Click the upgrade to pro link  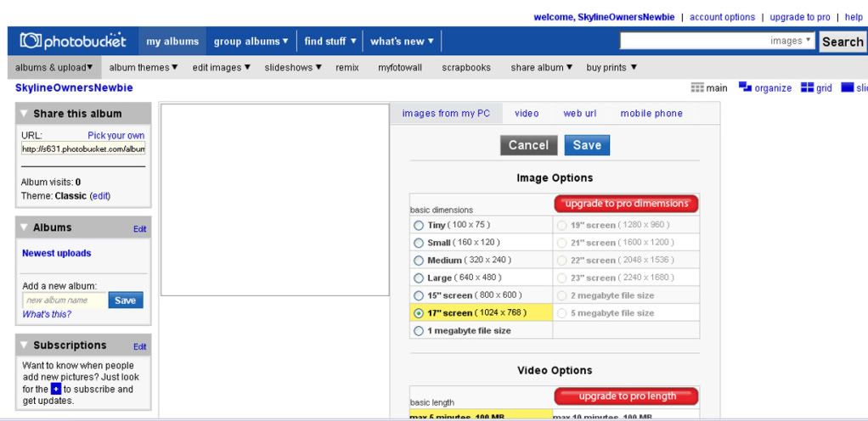800,17
